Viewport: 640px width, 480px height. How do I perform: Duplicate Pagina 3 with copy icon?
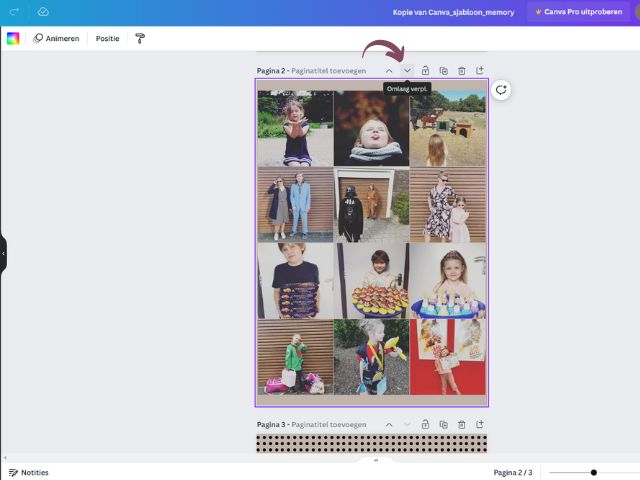tap(444, 424)
